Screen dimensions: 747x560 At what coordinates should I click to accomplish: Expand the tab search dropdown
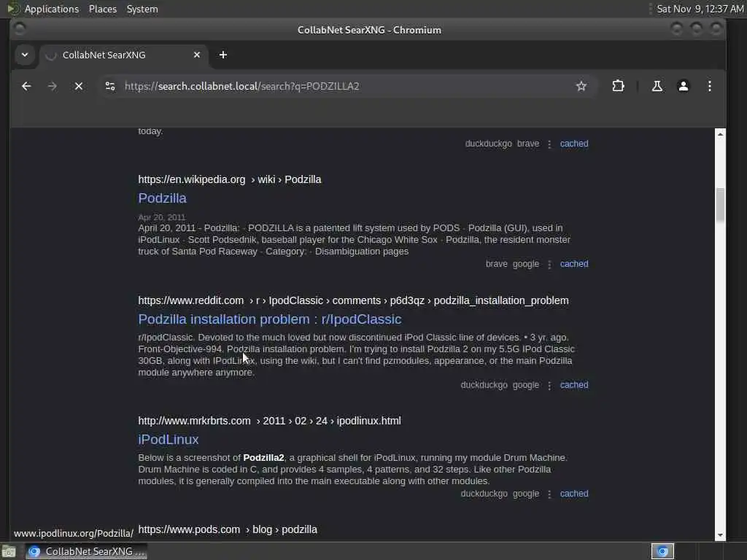click(25, 55)
